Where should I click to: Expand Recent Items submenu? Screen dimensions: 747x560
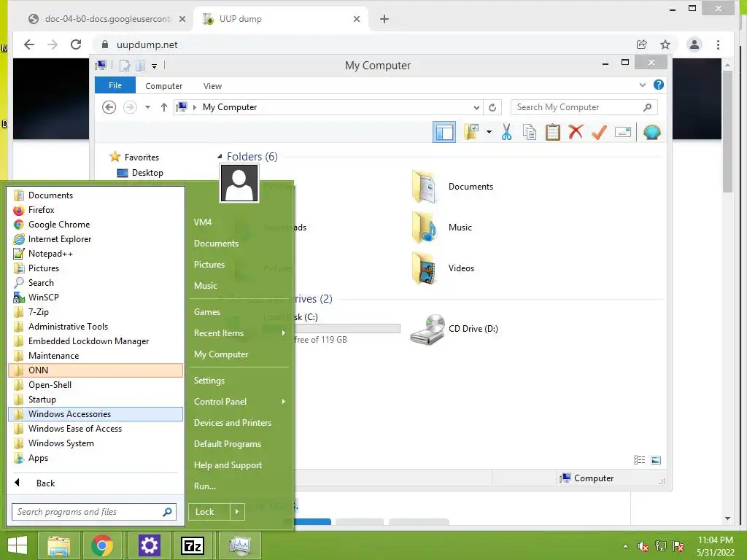[239, 333]
